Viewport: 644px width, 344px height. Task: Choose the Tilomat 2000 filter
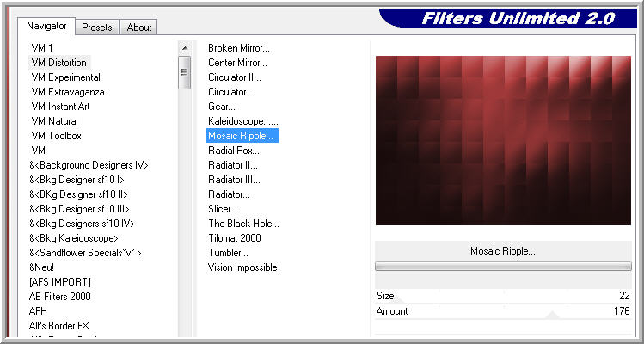(x=234, y=238)
